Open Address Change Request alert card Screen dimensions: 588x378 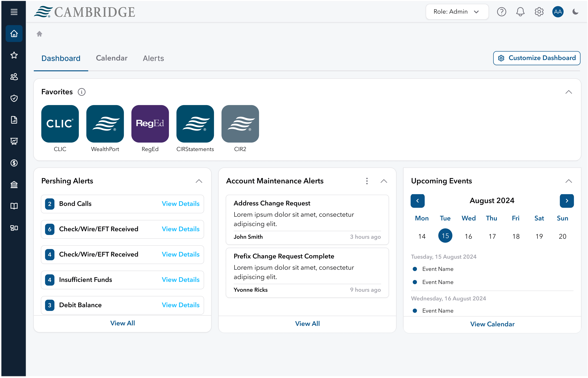[x=307, y=220]
